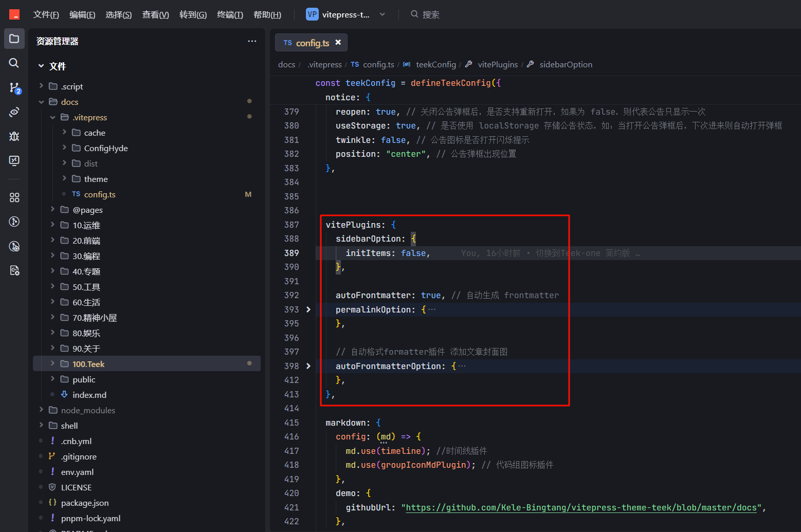The height and width of the screenshot is (532, 801).
Task: Open the GitHub URL on line 421
Action: [581, 507]
